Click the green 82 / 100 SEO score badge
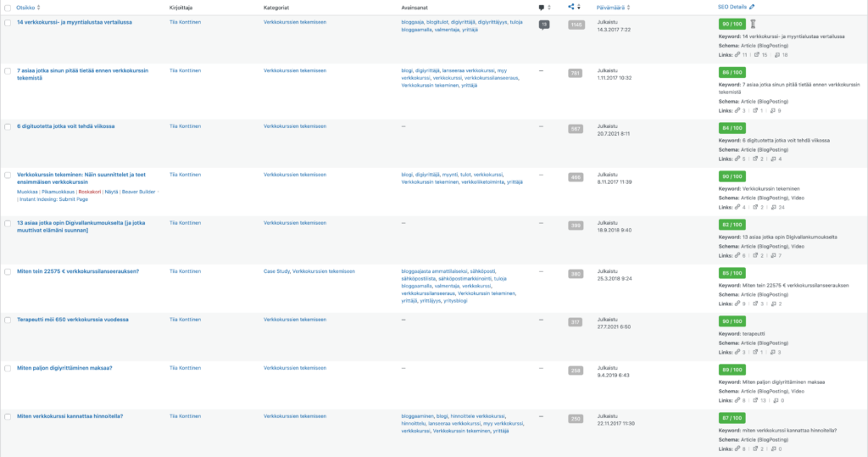Image resolution: width=868 pixels, height=457 pixels. coord(732,225)
